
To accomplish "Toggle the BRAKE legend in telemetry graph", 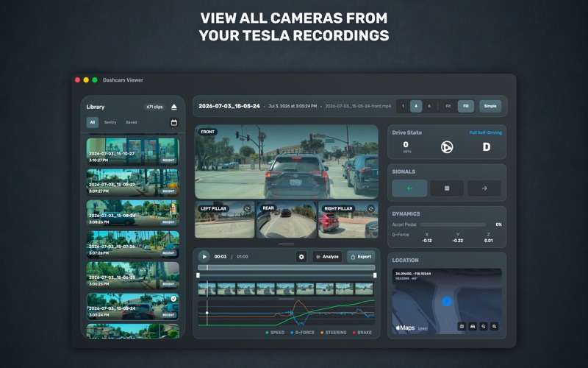I will 362,333.
